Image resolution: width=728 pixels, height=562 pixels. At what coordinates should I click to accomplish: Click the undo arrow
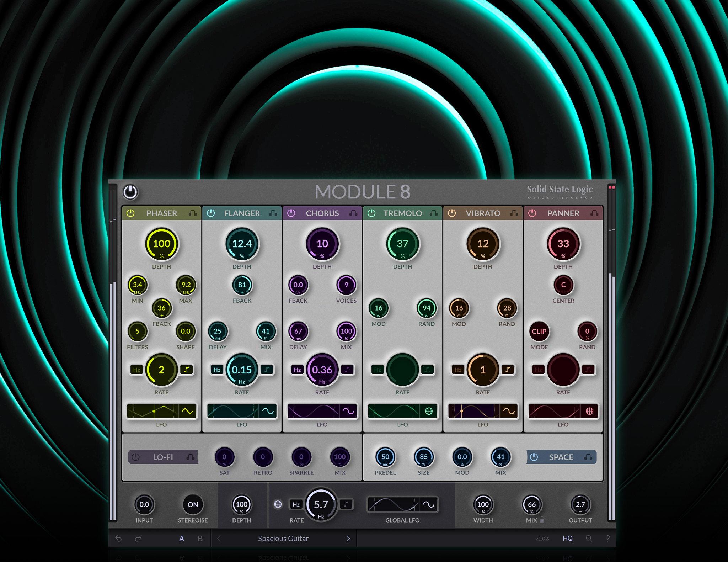click(119, 539)
